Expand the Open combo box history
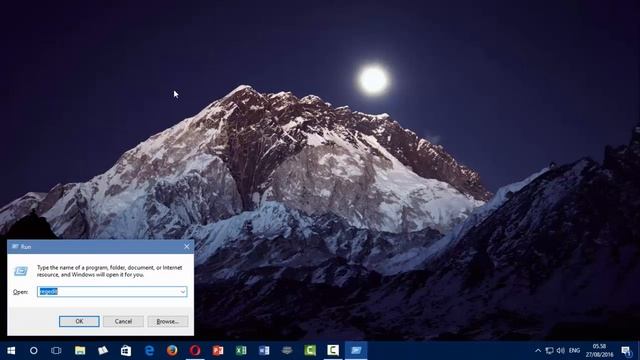Screen dimensions: 640x360 tap(182, 291)
